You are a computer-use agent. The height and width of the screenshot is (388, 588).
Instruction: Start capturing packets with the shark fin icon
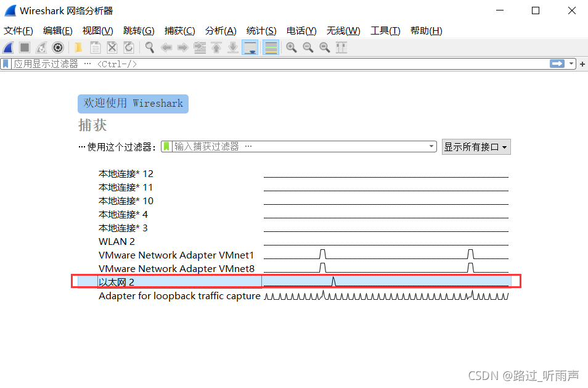click(x=8, y=47)
